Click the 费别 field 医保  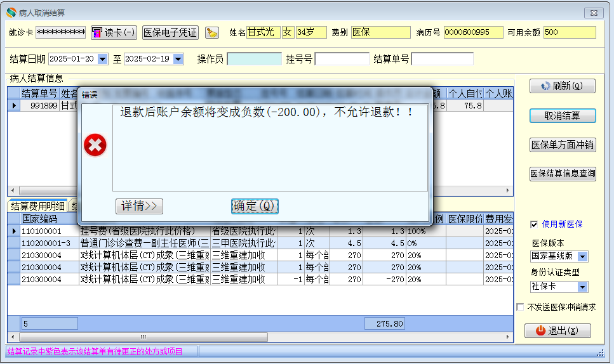(x=380, y=32)
